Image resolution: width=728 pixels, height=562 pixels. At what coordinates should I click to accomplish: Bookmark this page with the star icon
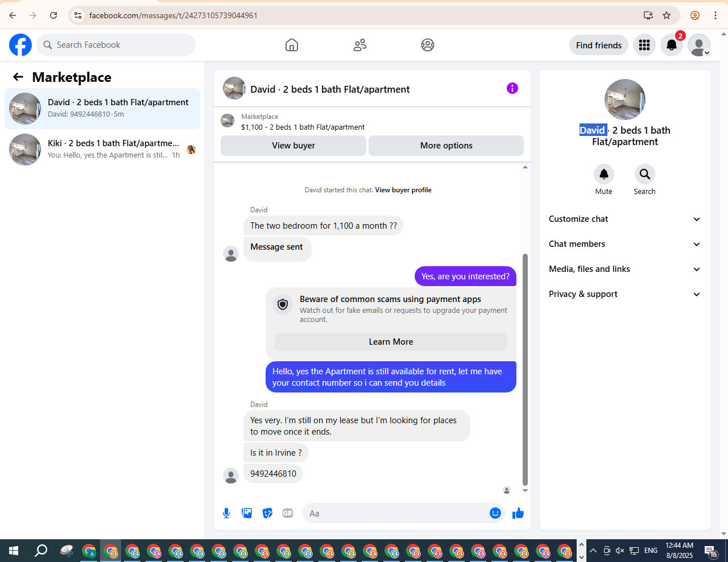(x=667, y=15)
